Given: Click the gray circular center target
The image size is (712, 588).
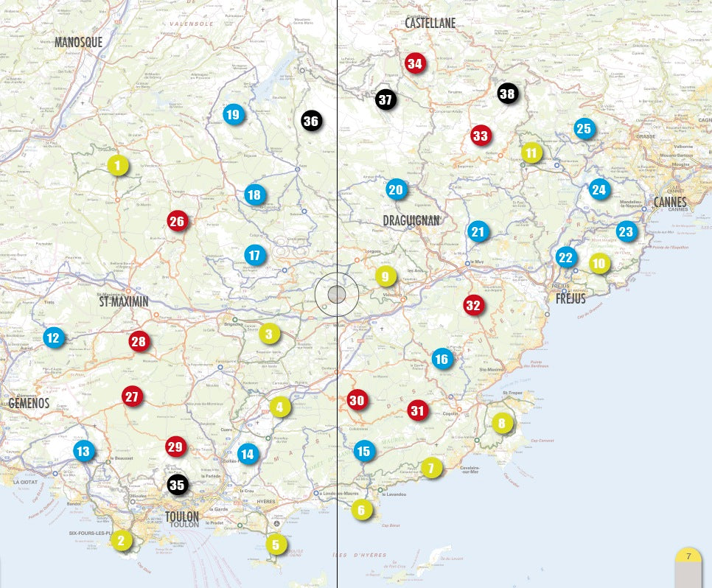Looking at the screenshot, I should [336, 295].
